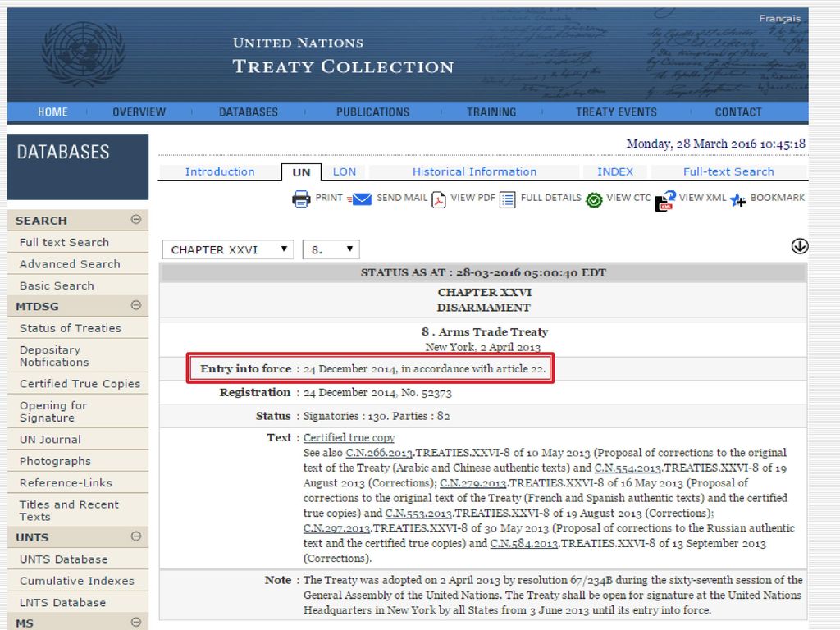The width and height of the screenshot is (840, 630).
Task: Open Reference-Links in sidebar
Action: click(66, 482)
